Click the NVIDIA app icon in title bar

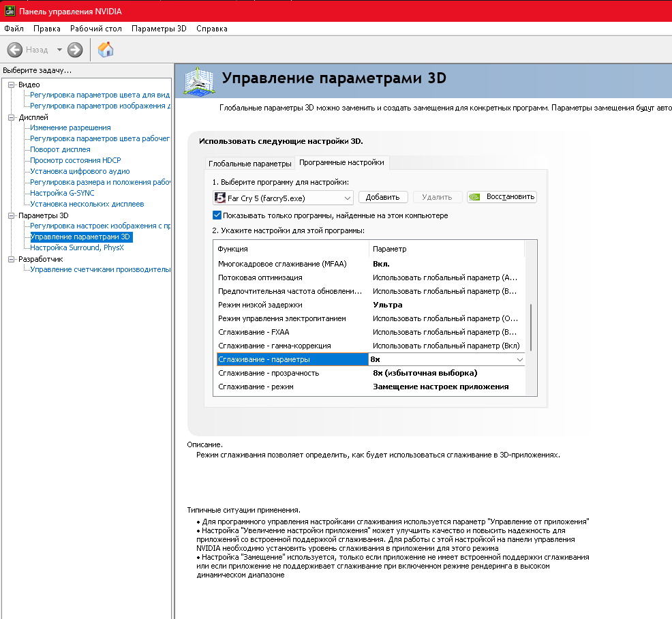click(10, 11)
